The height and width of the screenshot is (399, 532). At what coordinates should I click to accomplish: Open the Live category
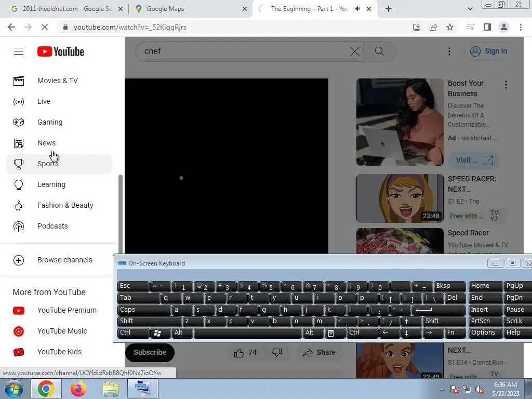click(x=59, y=101)
